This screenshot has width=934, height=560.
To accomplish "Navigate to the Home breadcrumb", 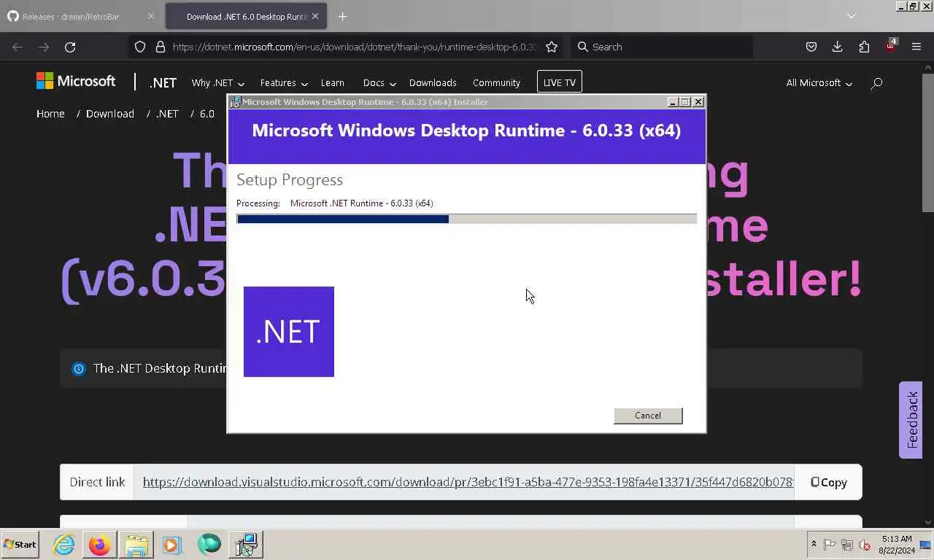I will (50, 114).
